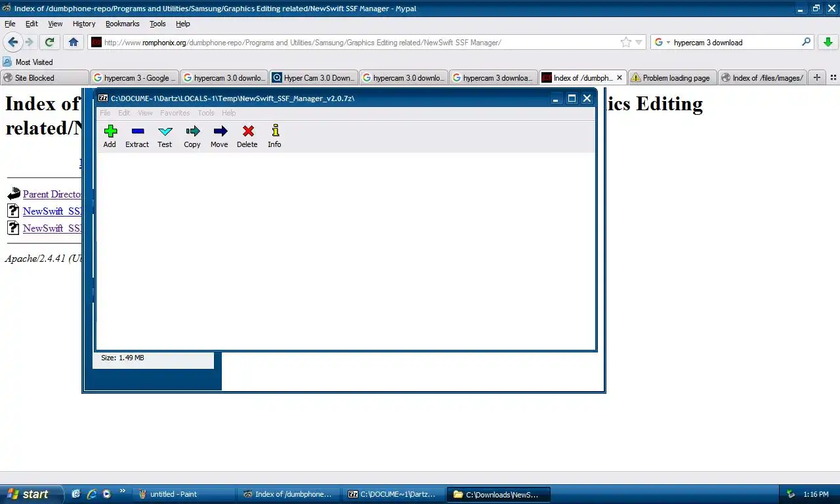Run Test on the archive

[x=165, y=136]
